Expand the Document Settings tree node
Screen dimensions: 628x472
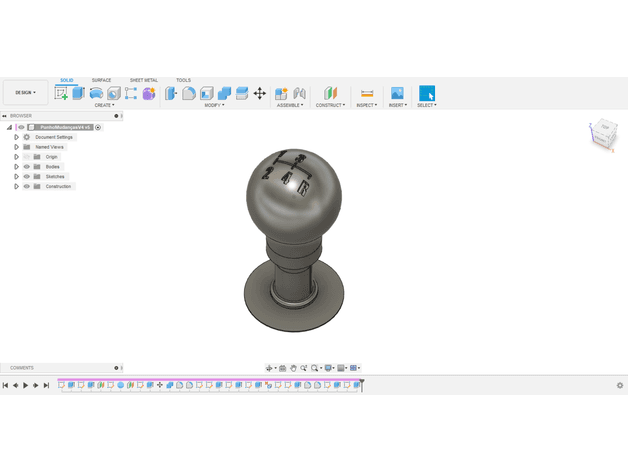coord(16,137)
